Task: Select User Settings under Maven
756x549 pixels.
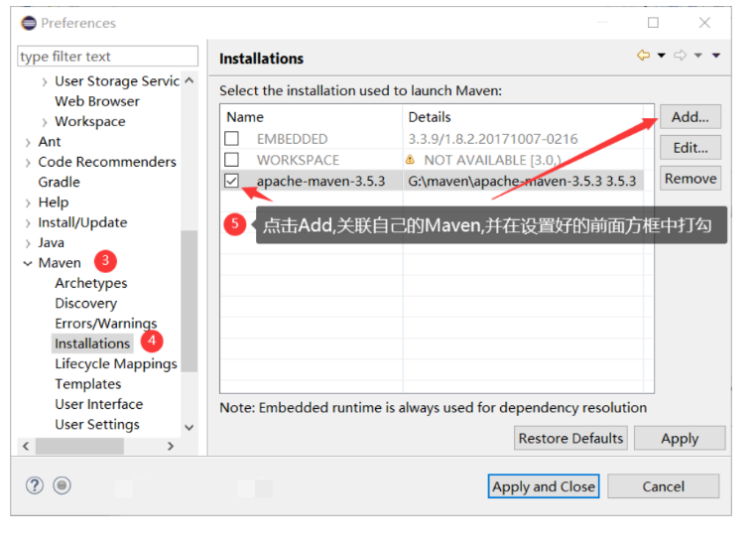Action: pyautogui.click(x=97, y=424)
